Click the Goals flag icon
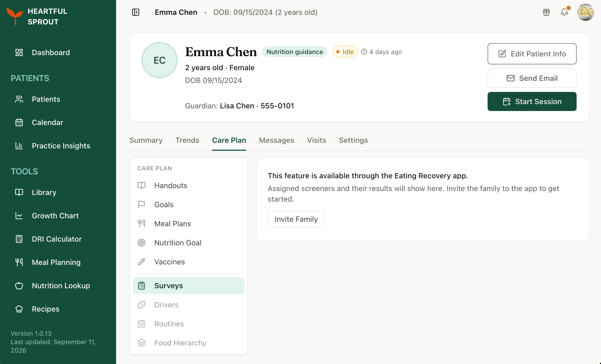This screenshot has width=601, height=364. (x=142, y=205)
